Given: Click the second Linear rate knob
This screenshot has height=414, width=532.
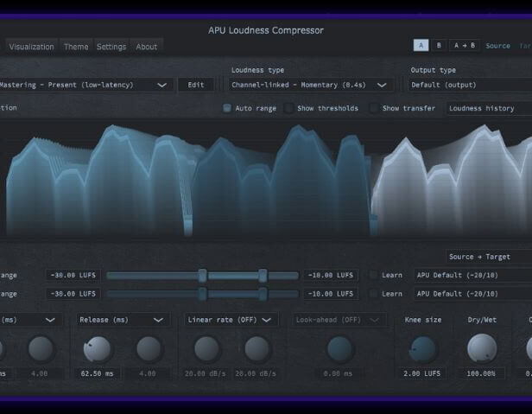Looking at the screenshot, I should (256, 349).
